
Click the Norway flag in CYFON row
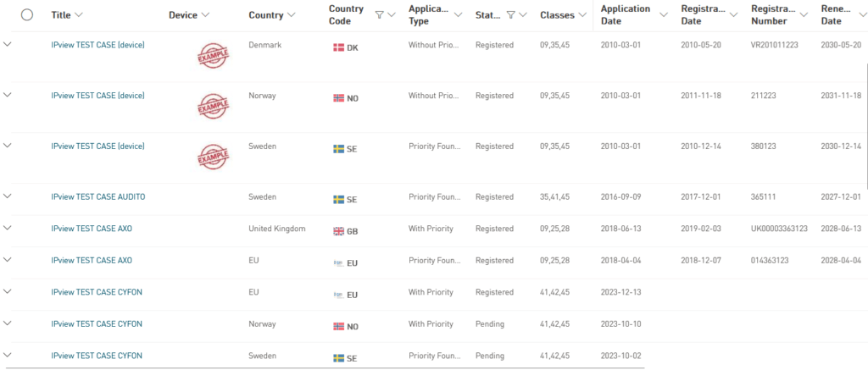338,326
